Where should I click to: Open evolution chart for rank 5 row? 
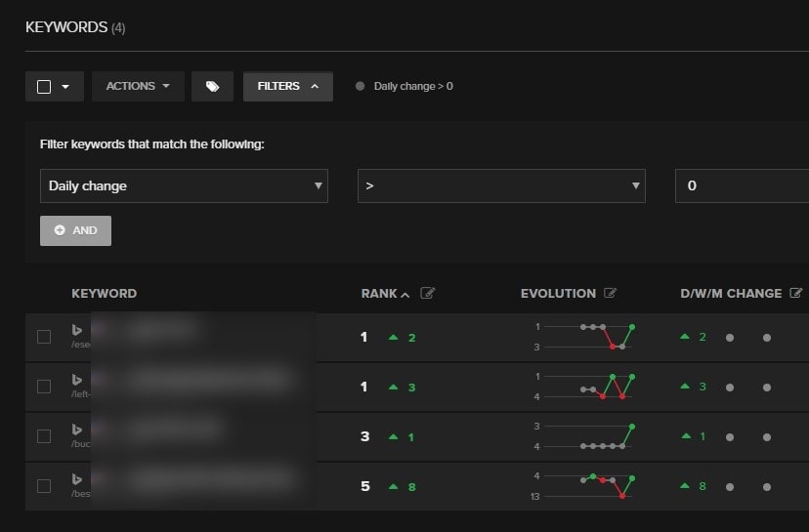(584, 486)
